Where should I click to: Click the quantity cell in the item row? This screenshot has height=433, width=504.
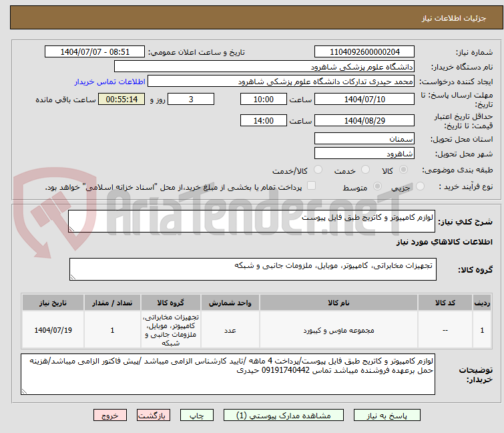coord(112,330)
